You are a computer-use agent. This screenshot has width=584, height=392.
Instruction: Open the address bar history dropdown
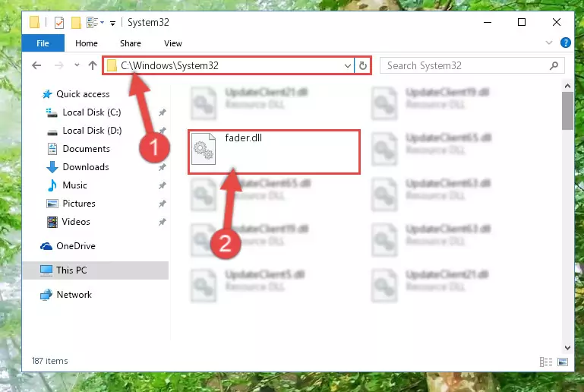pyautogui.click(x=348, y=66)
